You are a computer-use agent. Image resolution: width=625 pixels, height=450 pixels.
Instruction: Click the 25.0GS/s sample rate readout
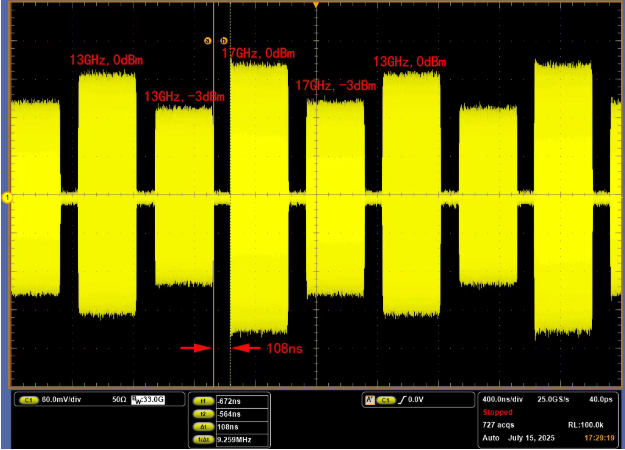[553, 399]
